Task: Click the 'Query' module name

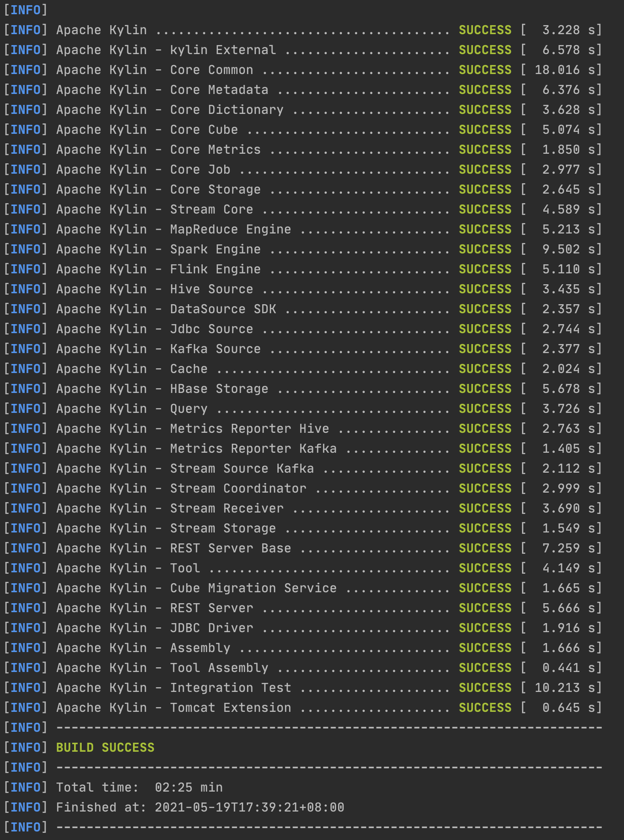Action: click(x=189, y=409)
